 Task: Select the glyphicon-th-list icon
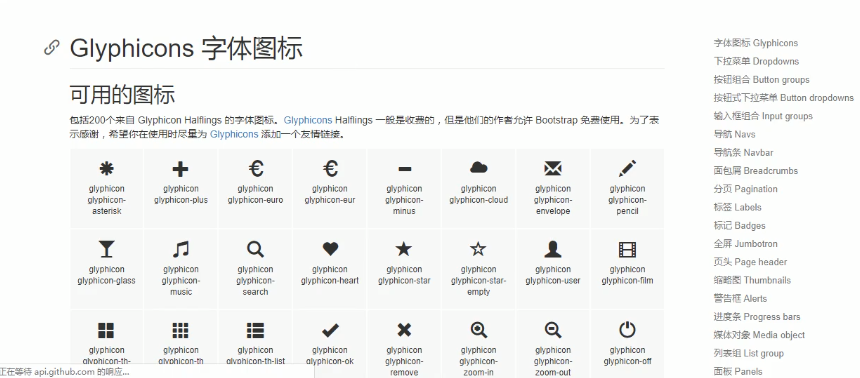(255, 330)
